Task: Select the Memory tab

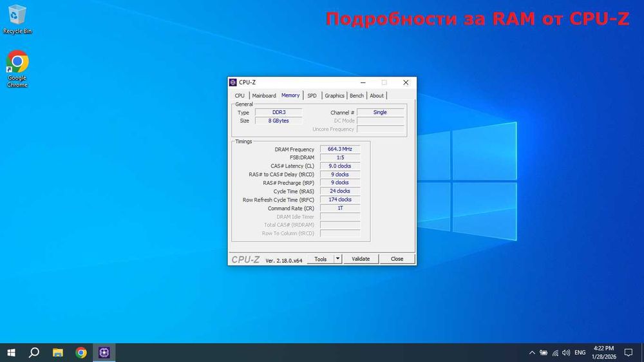Action: click(290, 95)
